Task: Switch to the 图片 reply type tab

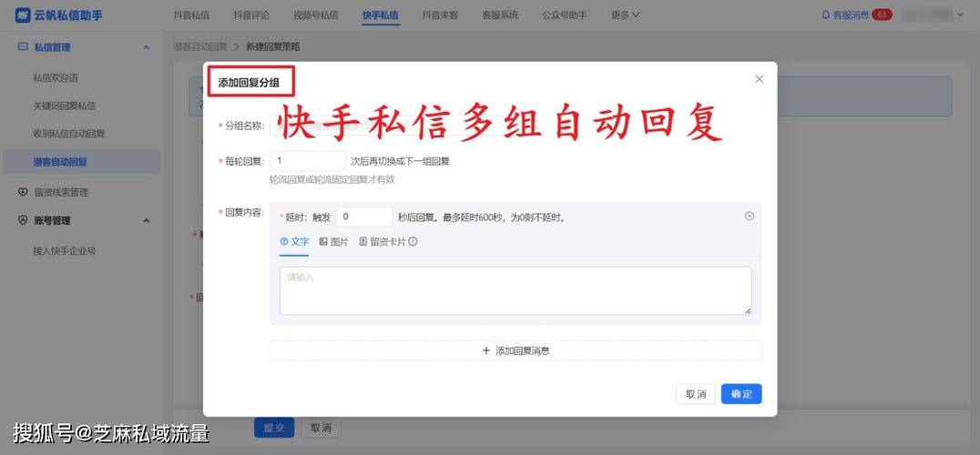Action: (x=333, y=242)
